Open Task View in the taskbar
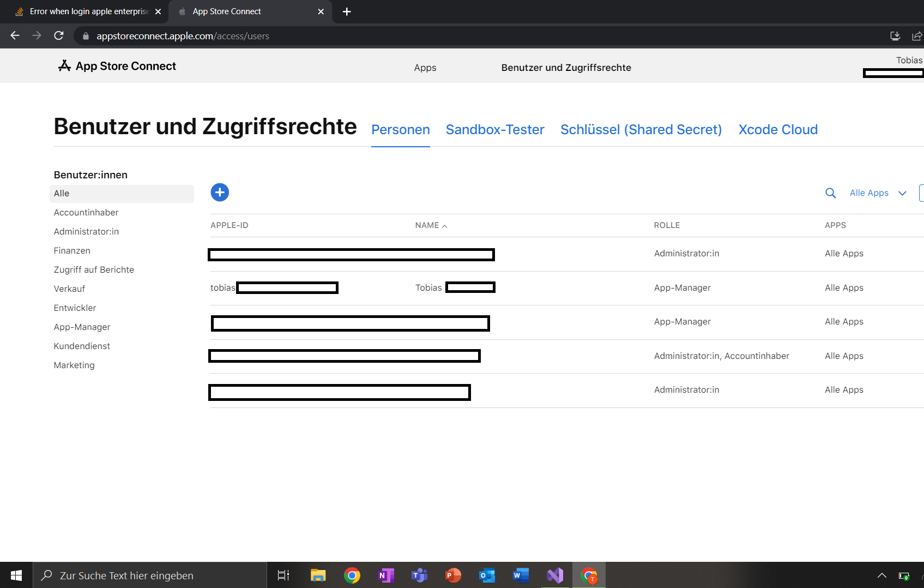This screenshot has height=588, width=924. tap(283, 575)
